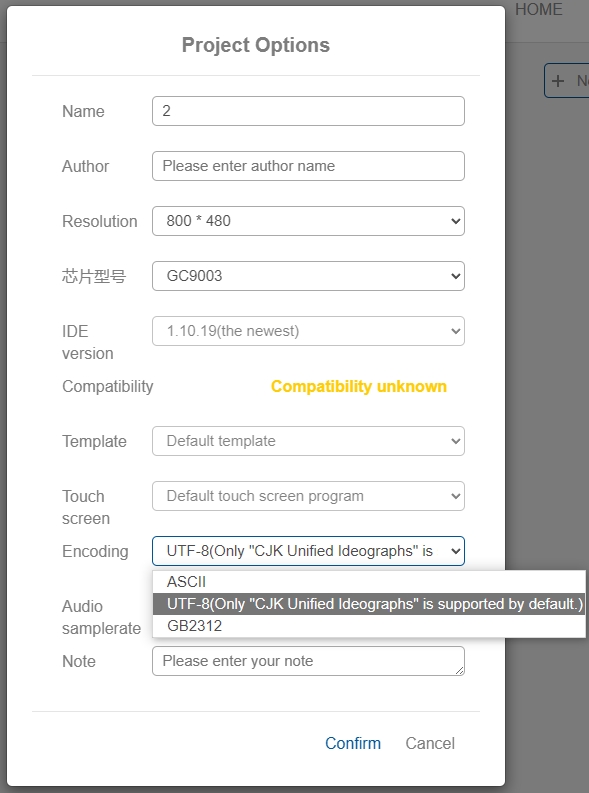
Task: Click the plus icon on New button
Action: coord(558,81)
